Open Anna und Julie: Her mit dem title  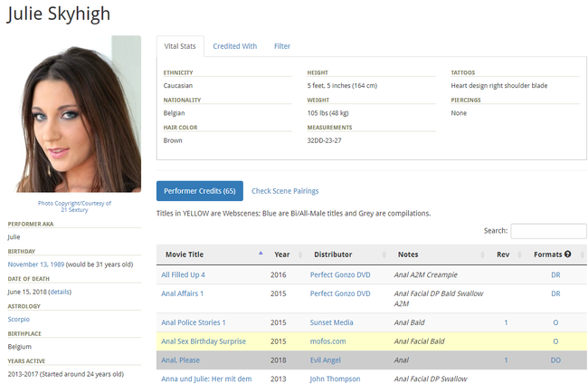206,379
